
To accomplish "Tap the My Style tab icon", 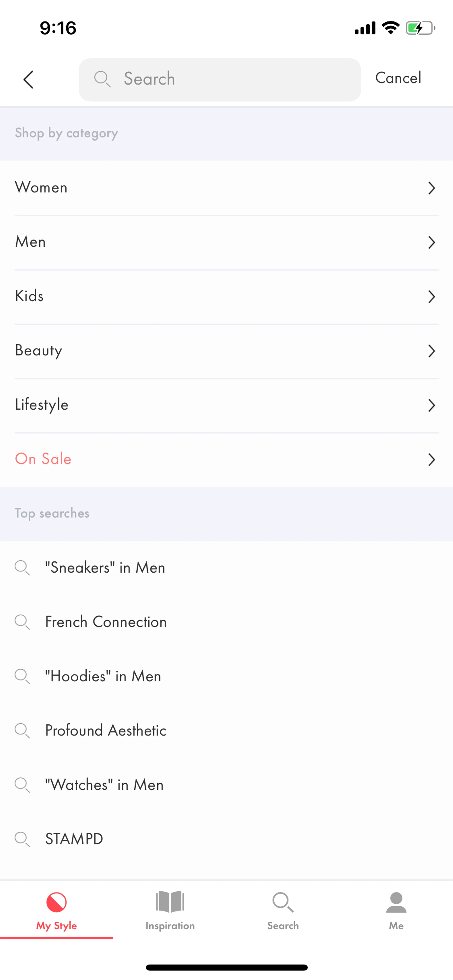I will coord(56,902).
